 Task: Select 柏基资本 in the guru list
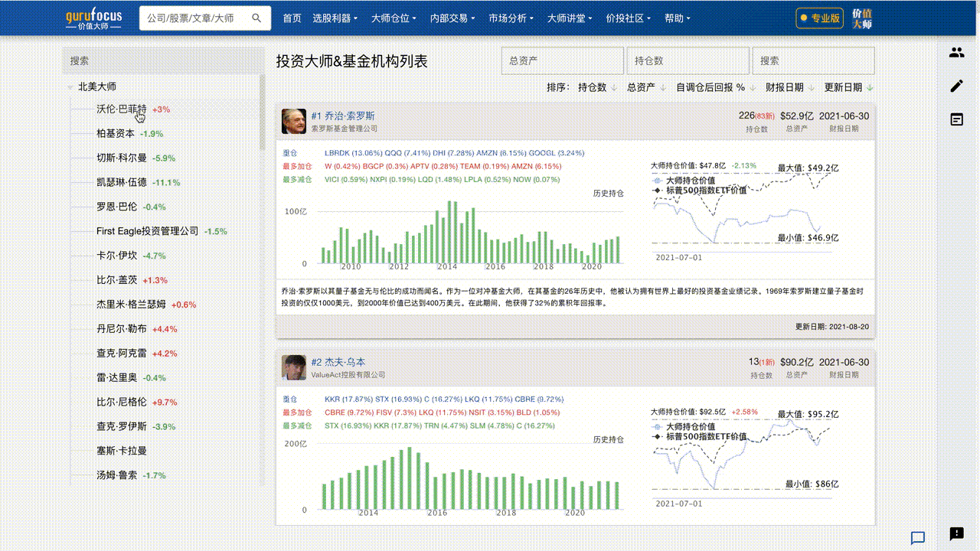coord(116,133)
